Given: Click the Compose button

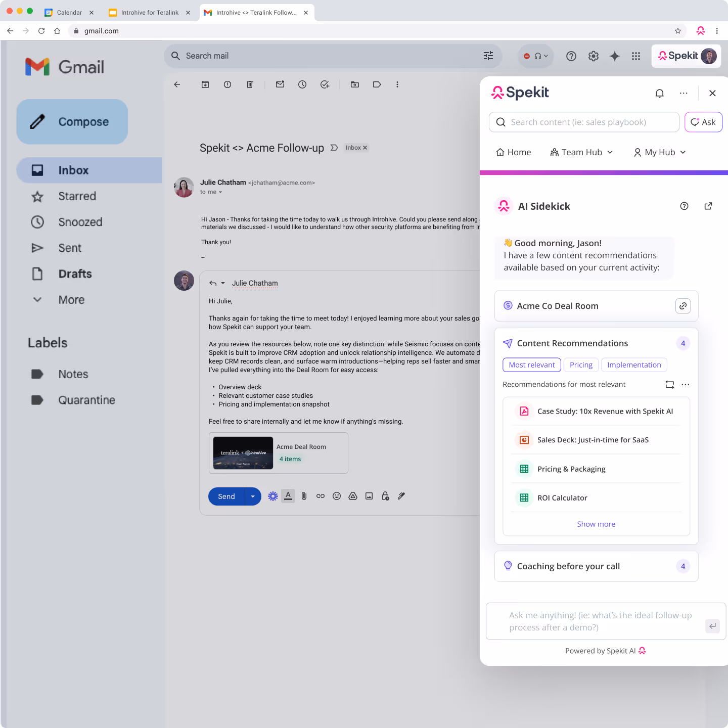Looking at the screenshot, I should (72, 122).
